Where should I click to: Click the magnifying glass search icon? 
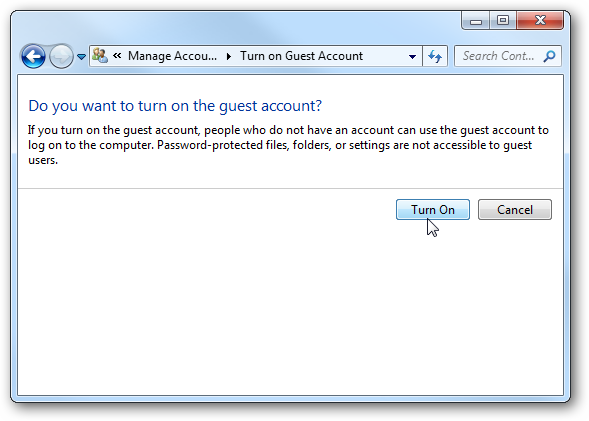coord(549,56)
